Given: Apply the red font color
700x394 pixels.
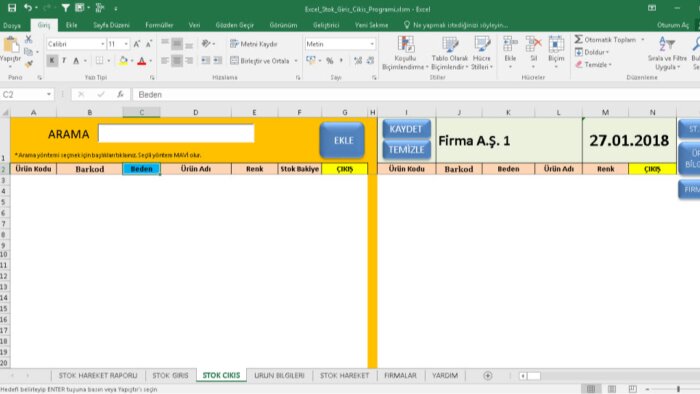Looking at the screenshot, I should coord(142,61).
